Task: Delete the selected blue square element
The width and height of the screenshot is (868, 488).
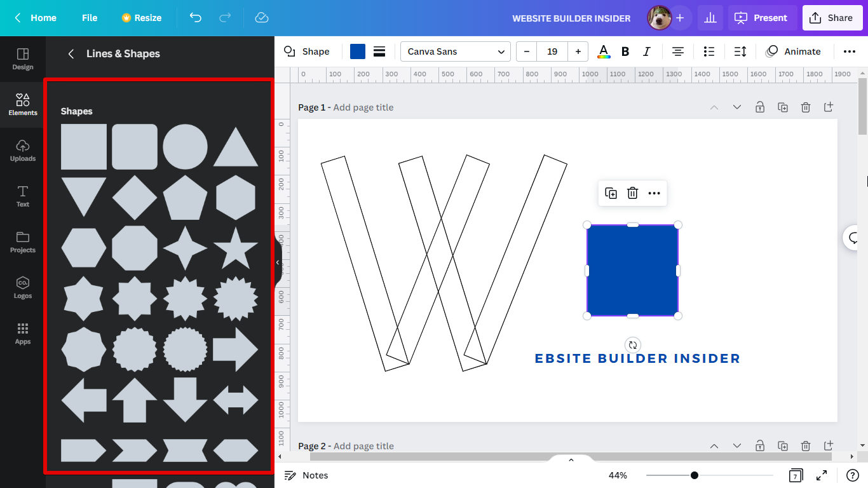Action: point(632,193)
